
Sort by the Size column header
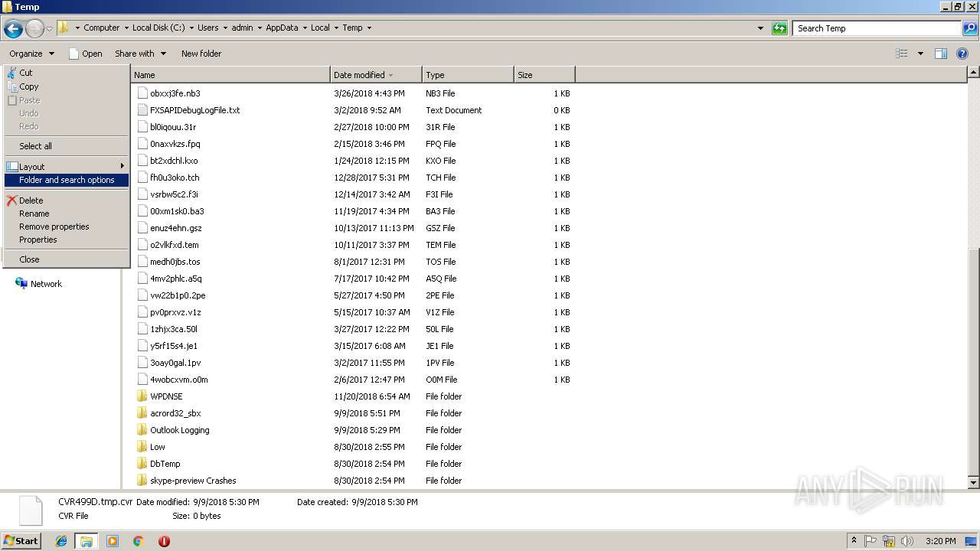tap(544, 75)
